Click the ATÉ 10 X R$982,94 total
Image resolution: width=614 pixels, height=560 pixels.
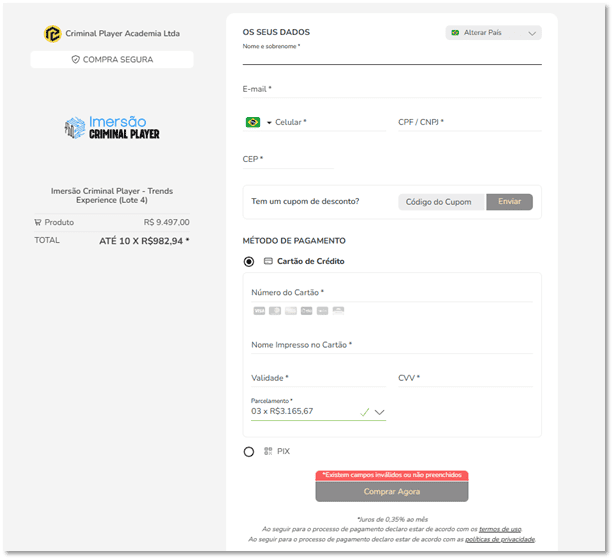click(144, 241)
